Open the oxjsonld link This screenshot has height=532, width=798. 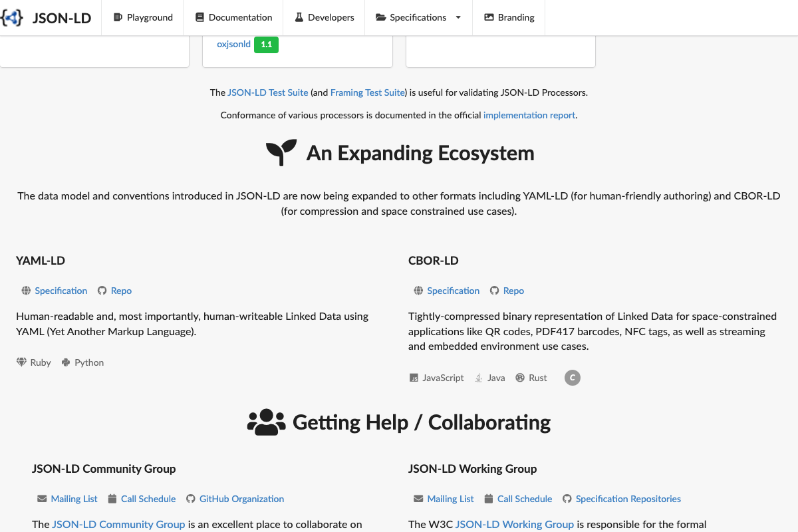233,45
